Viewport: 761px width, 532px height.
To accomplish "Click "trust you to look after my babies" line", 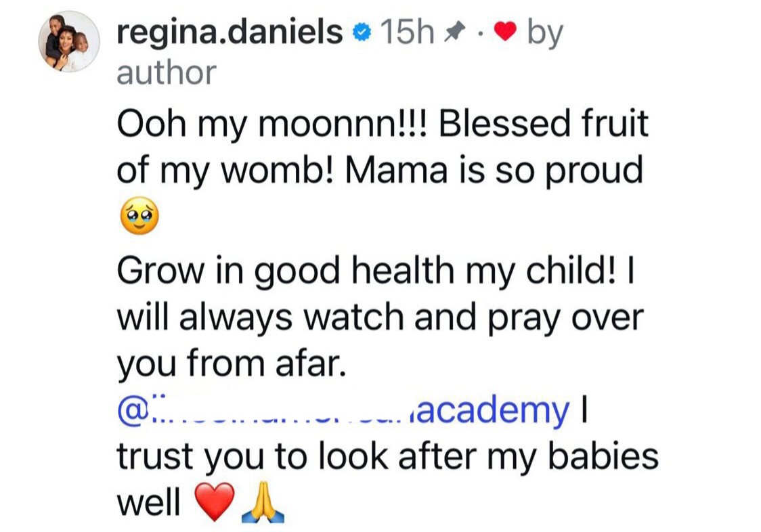I will click(387, 458).
